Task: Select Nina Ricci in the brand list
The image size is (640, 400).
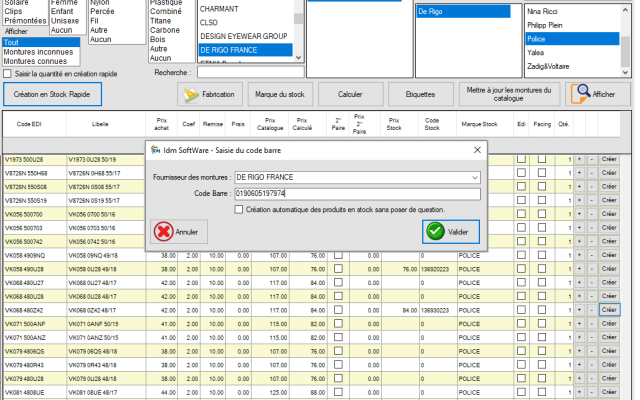Action: click(572, 11)
